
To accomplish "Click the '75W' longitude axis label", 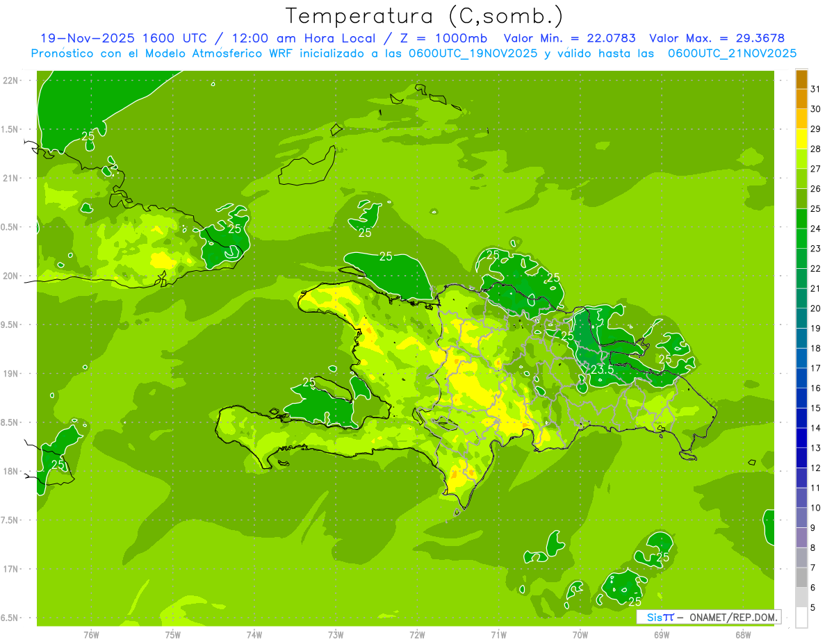I will coord(173,635).
